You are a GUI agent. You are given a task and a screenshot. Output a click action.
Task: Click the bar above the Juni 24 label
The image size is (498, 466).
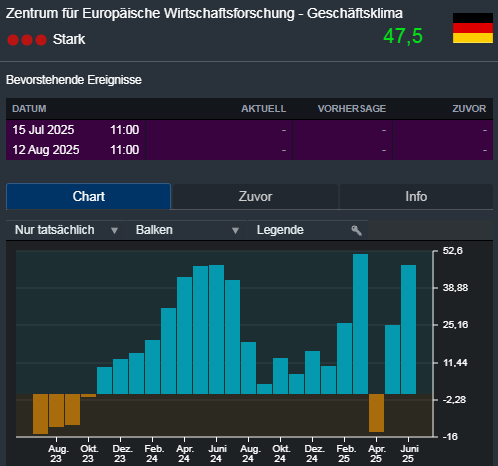[216, 329]
